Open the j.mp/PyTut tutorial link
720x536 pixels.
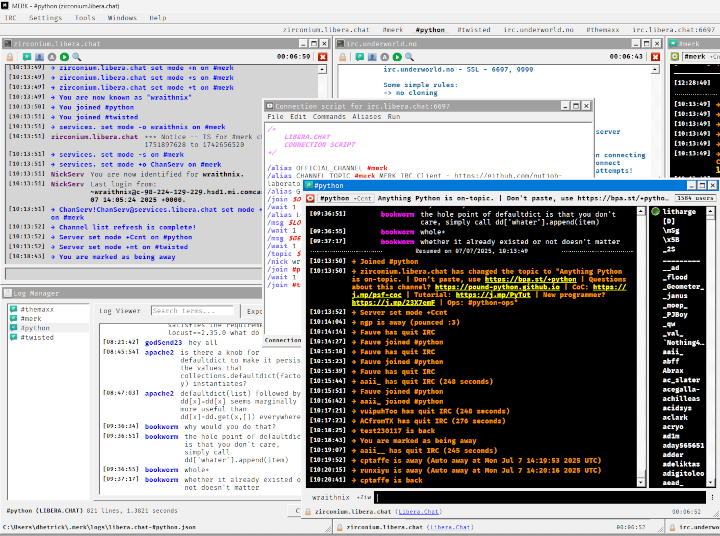pos(493,295)
